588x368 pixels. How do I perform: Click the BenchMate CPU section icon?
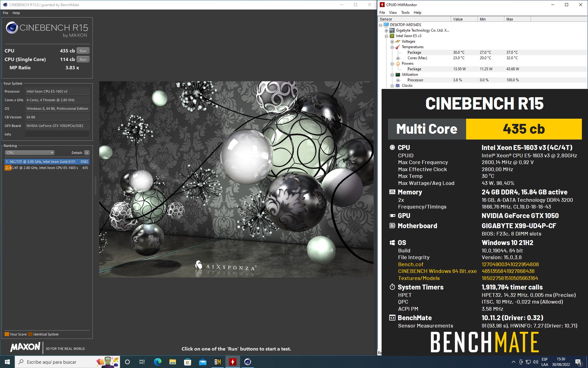(392, 148)
